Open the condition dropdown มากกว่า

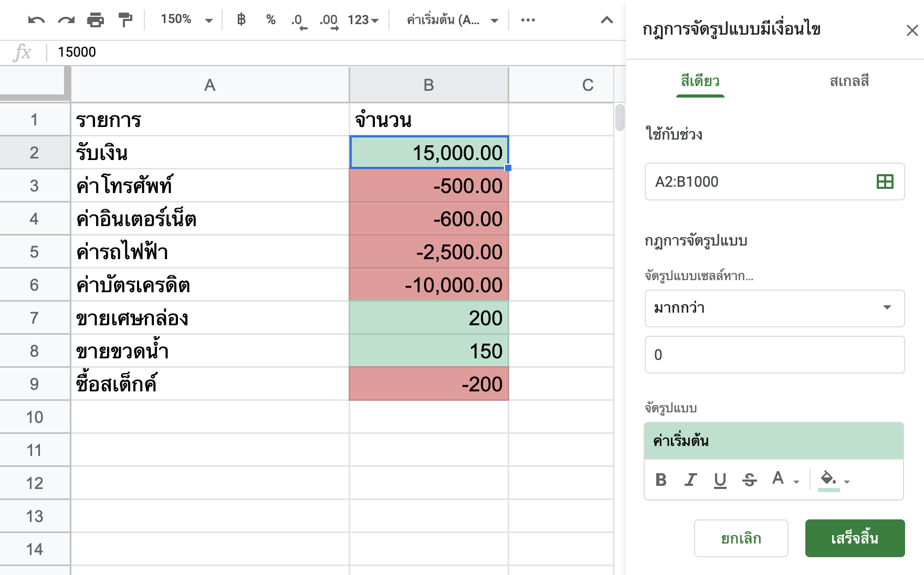[774, 308]
